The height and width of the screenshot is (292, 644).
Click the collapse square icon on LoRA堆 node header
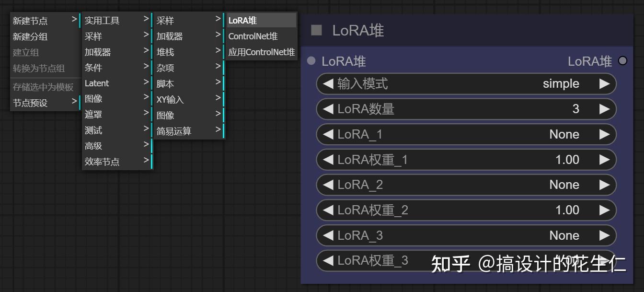pyautogui.click(x=317, y=30)
